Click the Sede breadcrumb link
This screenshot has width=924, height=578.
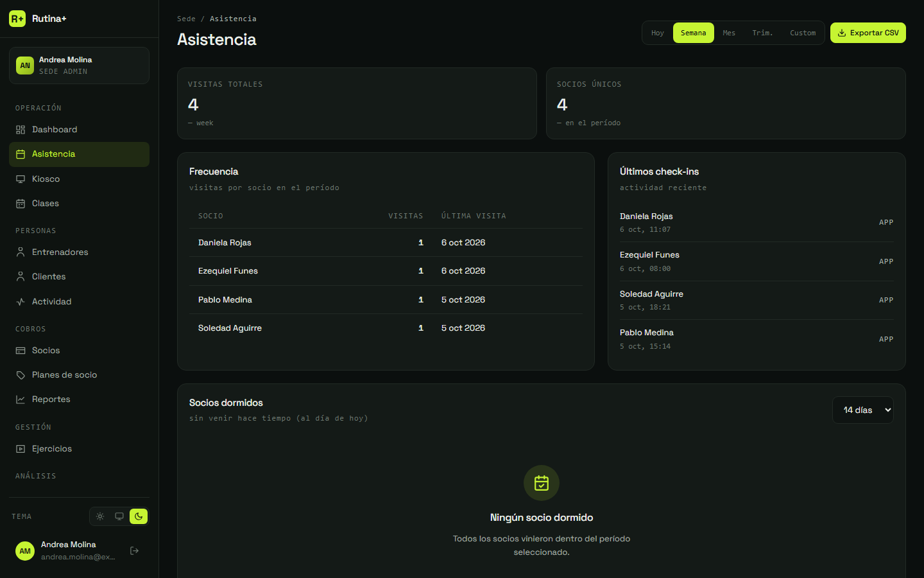[x=186, y=19]
